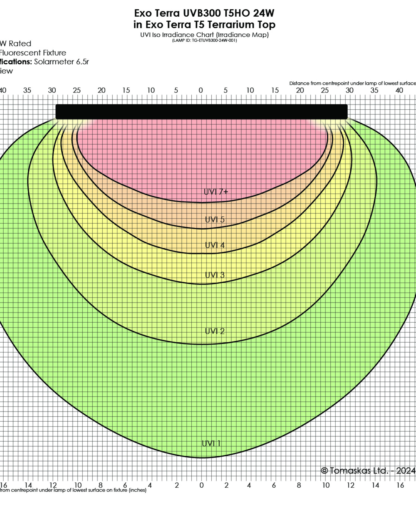Click the "UVI 4" contour label
The width and height of the screenshot is (416, 532).
tap(214, 245)
